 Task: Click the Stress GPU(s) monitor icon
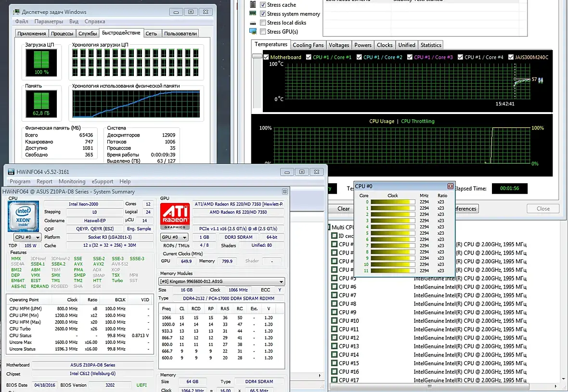[x=253, y=31]
